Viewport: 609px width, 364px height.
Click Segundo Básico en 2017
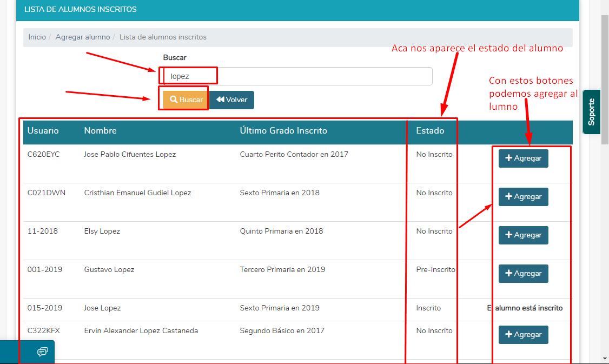282,330
